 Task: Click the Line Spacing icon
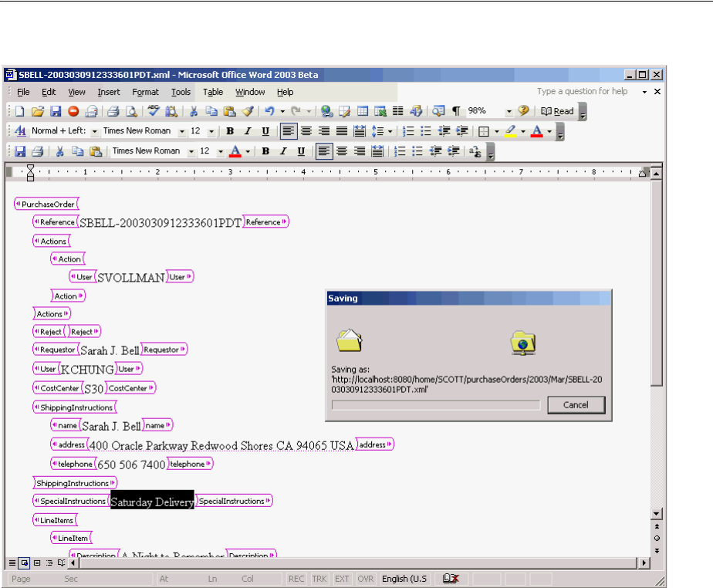378,131
